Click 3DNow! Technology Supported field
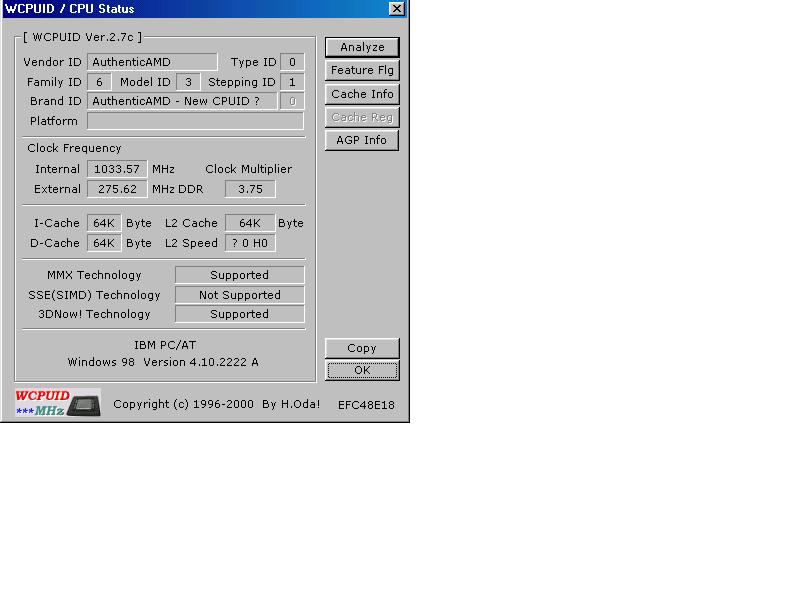 240,314
